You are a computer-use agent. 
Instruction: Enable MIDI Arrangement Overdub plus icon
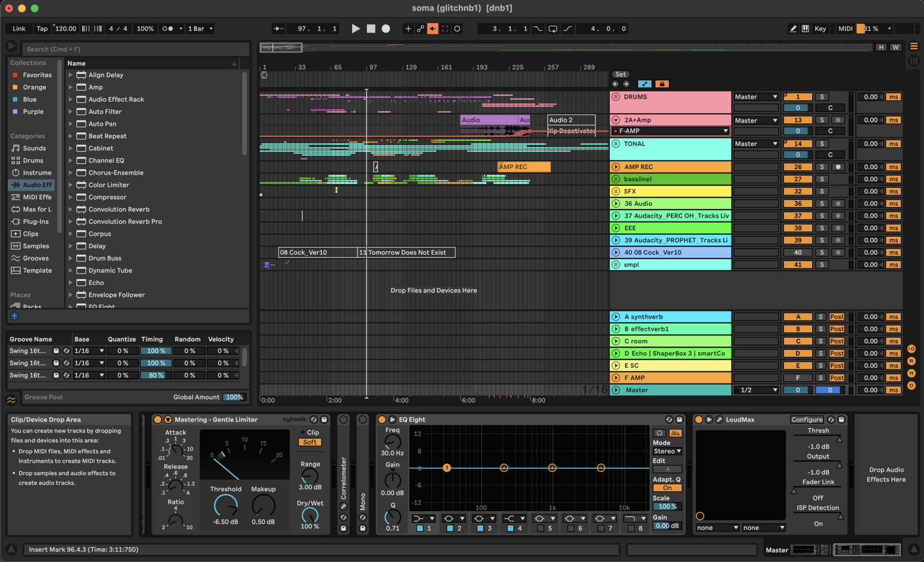pos(408,29)
